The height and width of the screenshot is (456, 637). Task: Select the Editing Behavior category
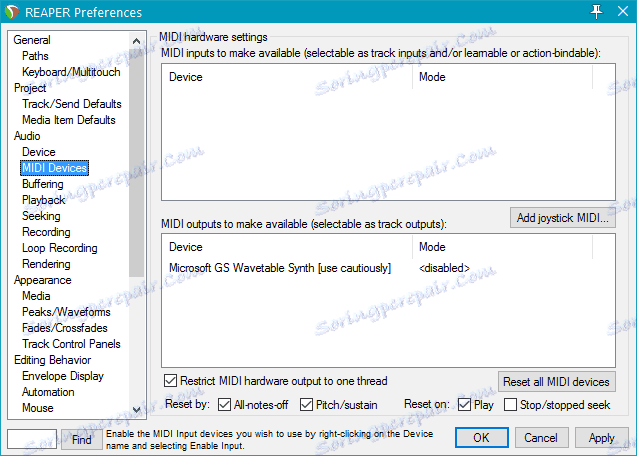(x=52, y=360)
